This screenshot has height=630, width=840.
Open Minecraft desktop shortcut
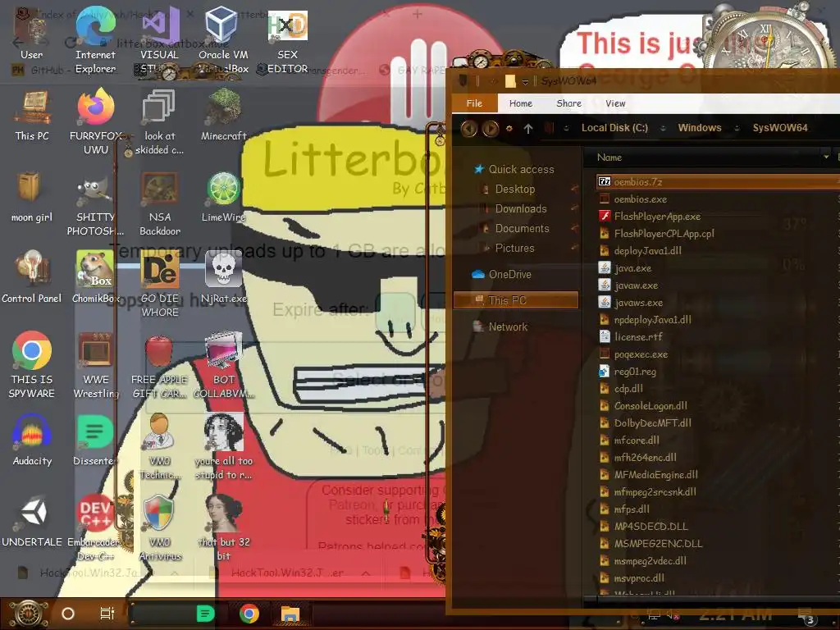[x=223, y=115]
